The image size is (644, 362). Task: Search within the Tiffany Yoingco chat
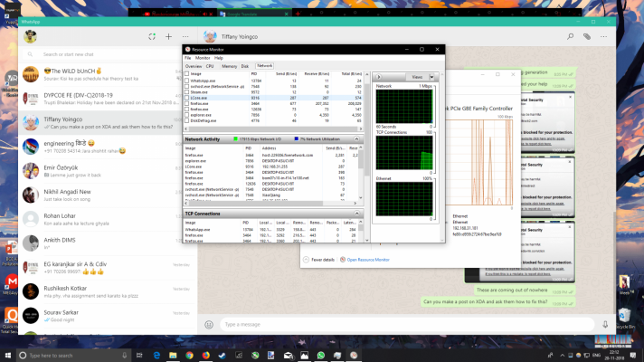[570, 36]
